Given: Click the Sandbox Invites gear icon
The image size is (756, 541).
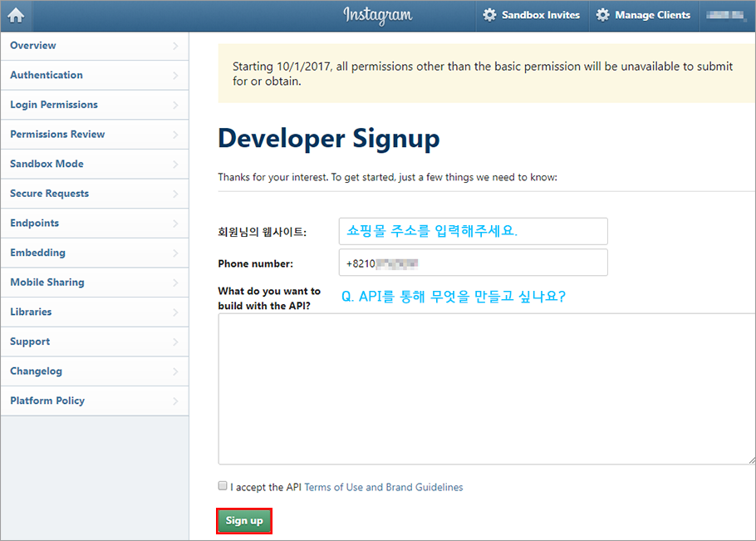Looking at the screenshot, I should [489, 15].
